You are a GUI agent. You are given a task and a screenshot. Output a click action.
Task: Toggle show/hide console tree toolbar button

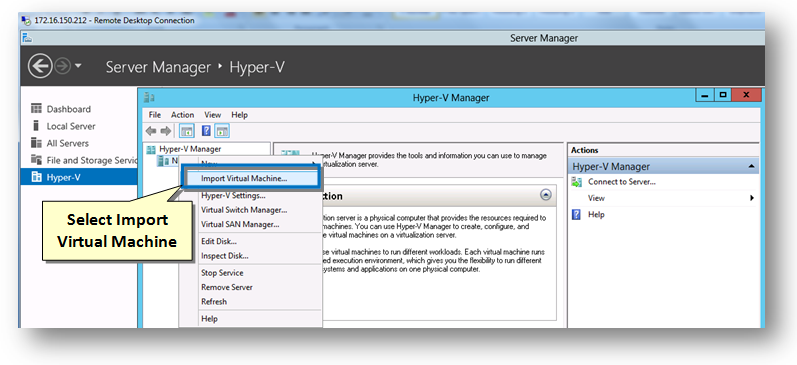(186, 131)
